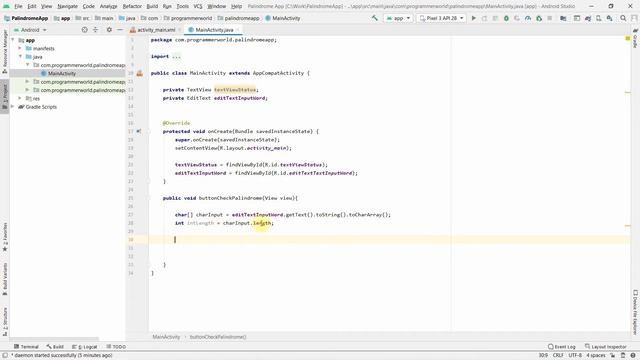The width and height of the screenshot is (640, 360).
Task: Open Project panel settings gear
Action: tap(109, 30)
